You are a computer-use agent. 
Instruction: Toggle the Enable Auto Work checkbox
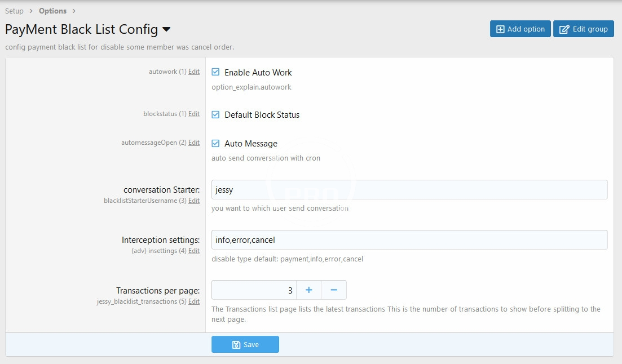pos(215,72)
